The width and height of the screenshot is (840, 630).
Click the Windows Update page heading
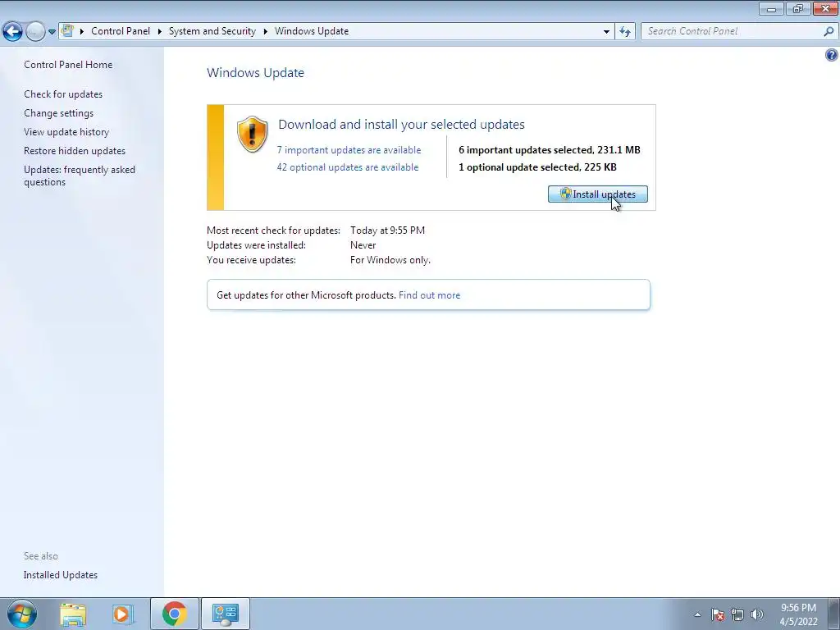pos(256,73)
